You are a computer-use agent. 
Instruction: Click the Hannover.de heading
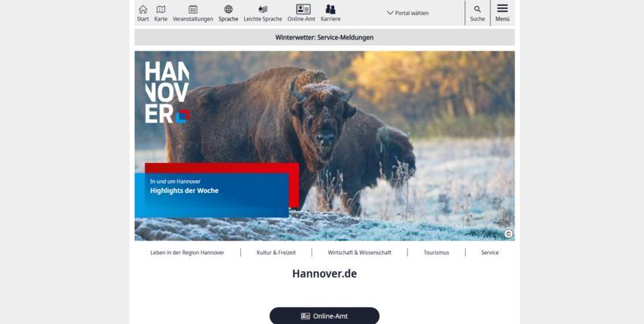click(x=324, y=273)
